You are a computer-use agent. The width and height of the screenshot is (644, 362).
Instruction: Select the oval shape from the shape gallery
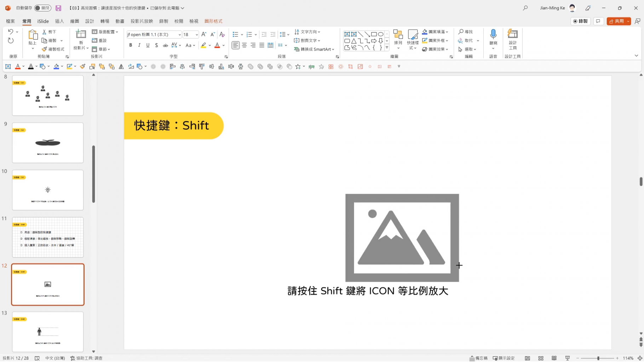tap(380, 34)
